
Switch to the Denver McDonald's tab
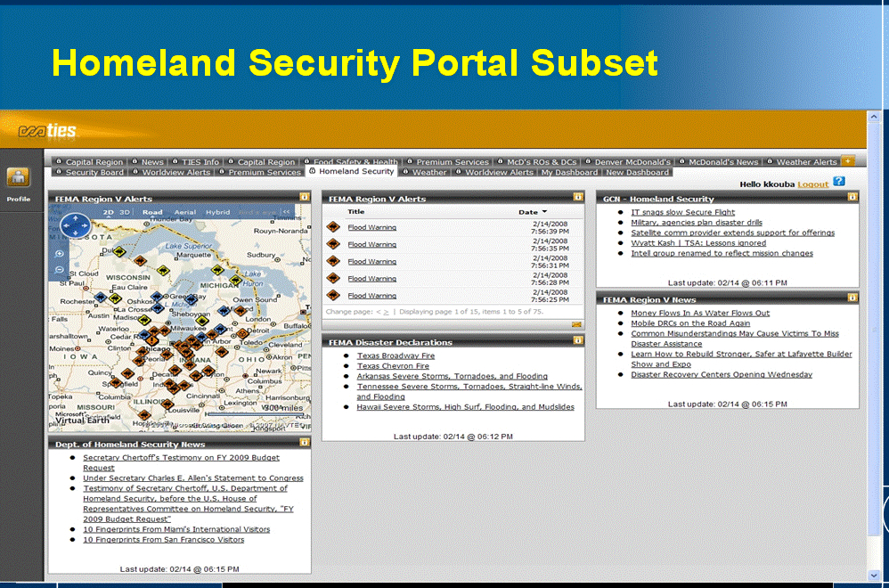click(627, 161)
